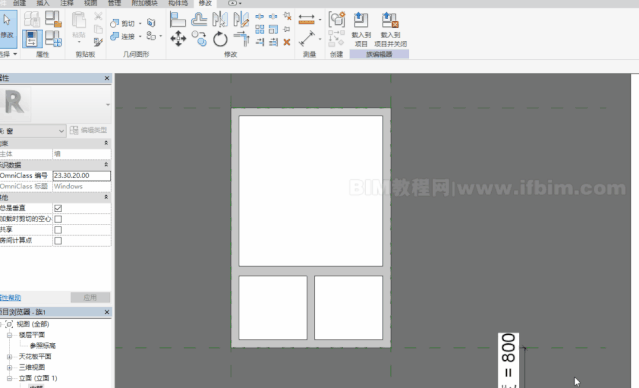Check the Room Calculation Point checkbox
This screenshot has height=388, width=639.
[58, 241]
